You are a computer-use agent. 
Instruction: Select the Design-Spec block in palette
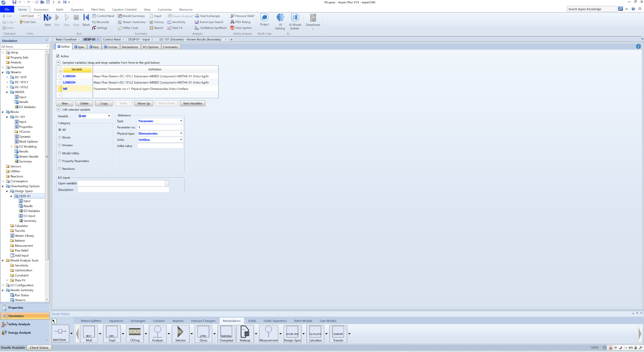(x=292, y=333)
